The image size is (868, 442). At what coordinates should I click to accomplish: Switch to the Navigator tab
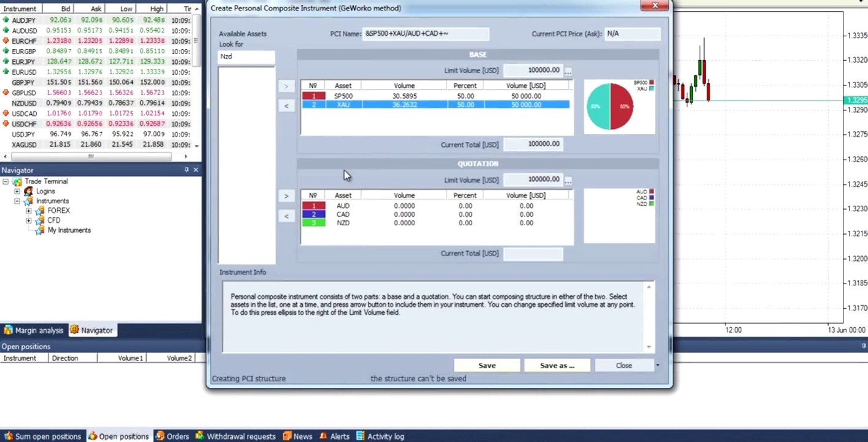coord(92,330)
